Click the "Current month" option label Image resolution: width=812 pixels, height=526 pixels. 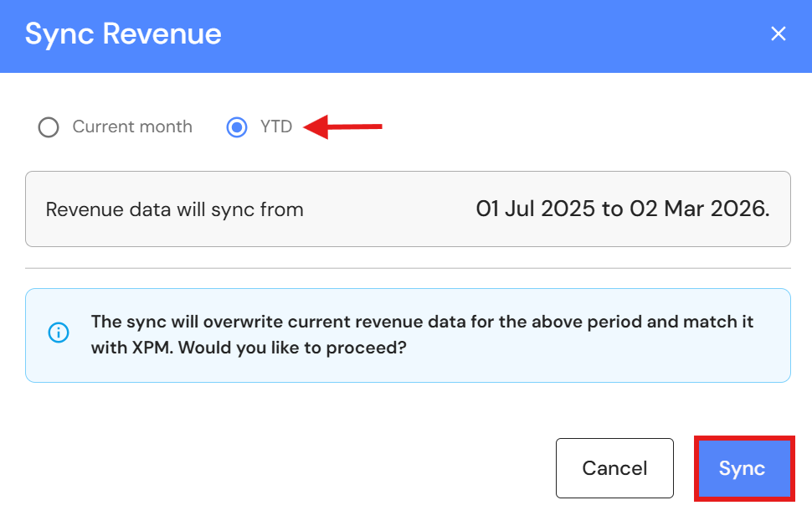click(x=132, y=127)
